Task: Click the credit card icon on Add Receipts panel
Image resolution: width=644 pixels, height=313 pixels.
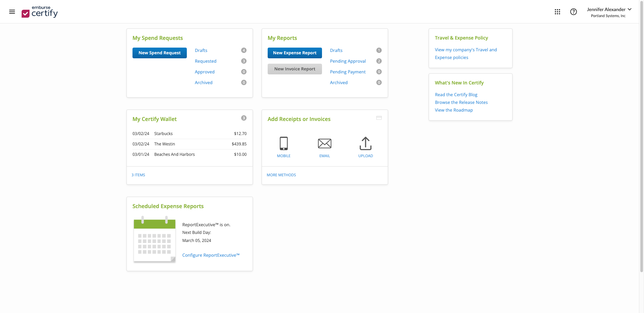Action: coord(379,118)
